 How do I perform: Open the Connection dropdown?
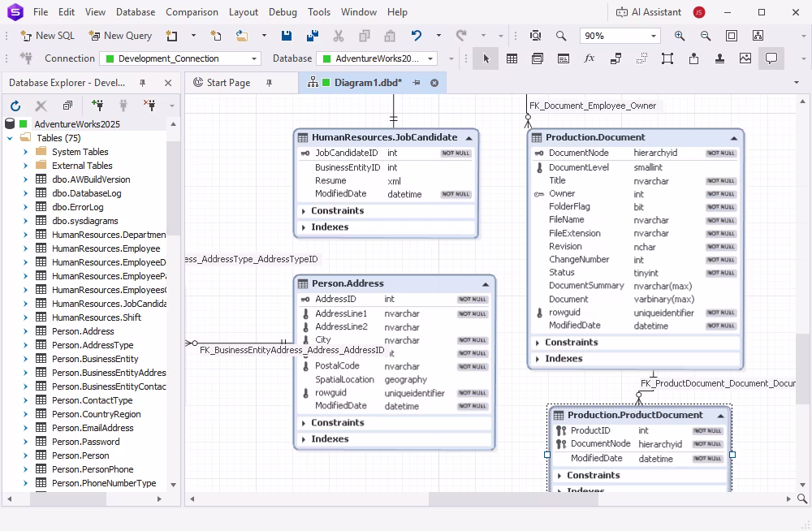(x=253, y=58)
